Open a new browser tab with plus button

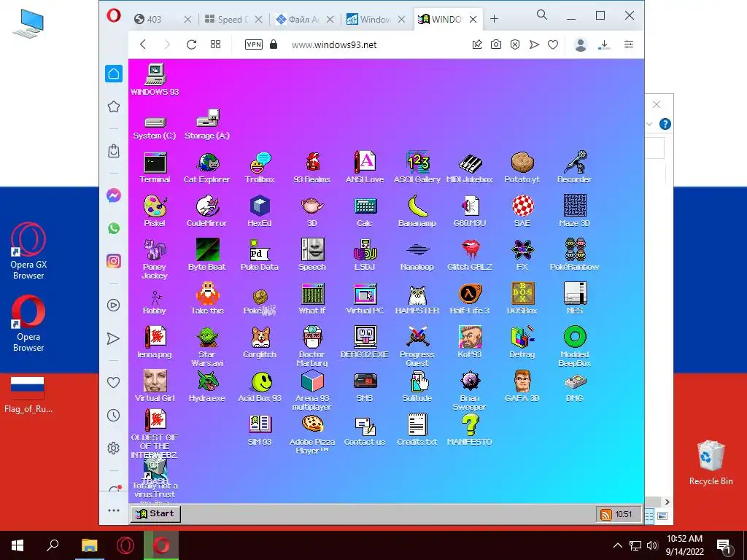click(494, 19)
